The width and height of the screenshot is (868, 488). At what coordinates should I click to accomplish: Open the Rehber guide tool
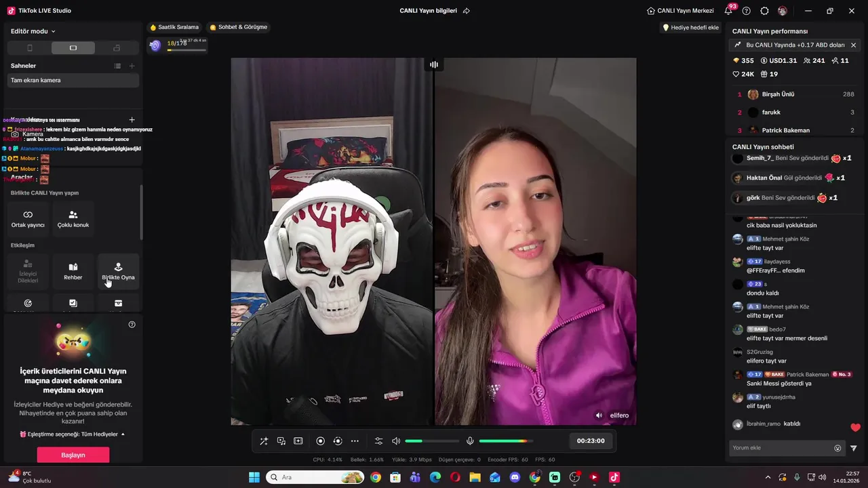(x=73, y=271)
